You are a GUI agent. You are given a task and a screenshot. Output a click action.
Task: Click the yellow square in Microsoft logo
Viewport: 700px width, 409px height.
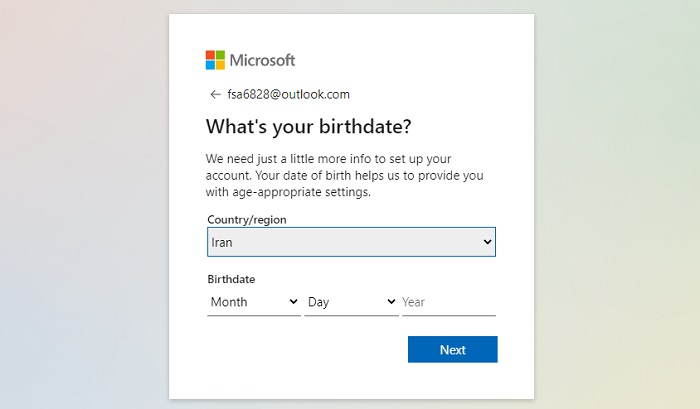[220, 65]
